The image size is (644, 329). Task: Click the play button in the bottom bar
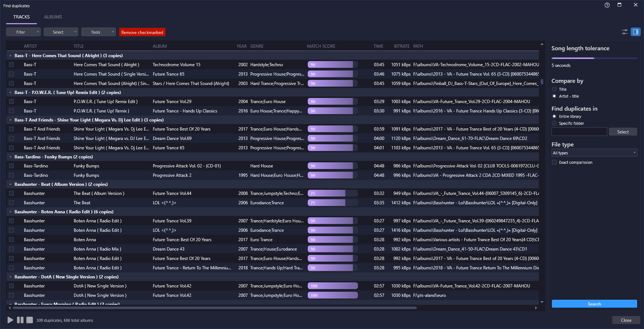click(10, 320)
